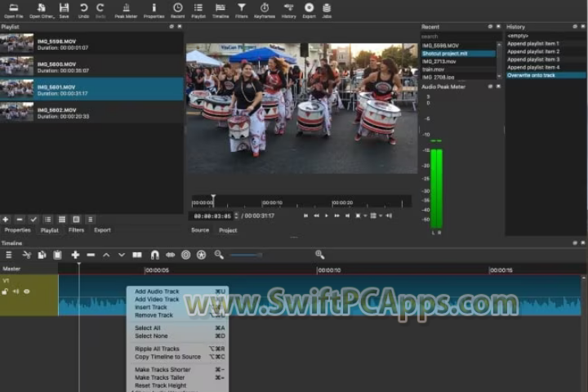The height and width of the screenshot is (392, 588).
Task: Click the Timeline icon in top toolbar
Action: 220,11
